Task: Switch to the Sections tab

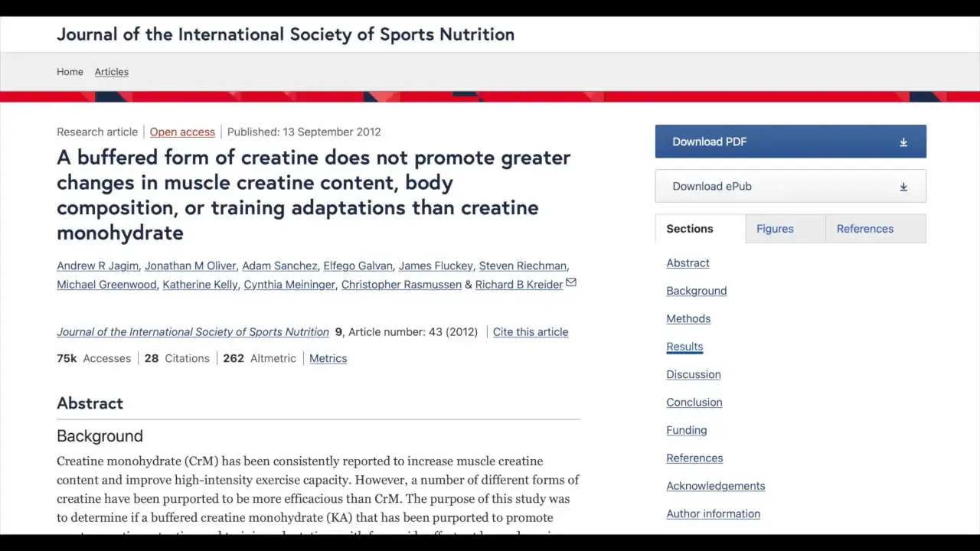Action: tap(701, 229)
